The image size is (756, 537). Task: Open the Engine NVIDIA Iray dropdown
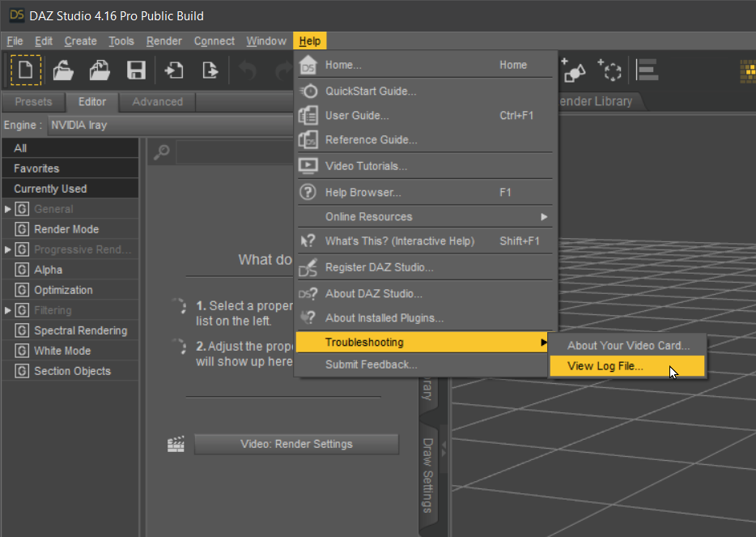pos(171,125)
